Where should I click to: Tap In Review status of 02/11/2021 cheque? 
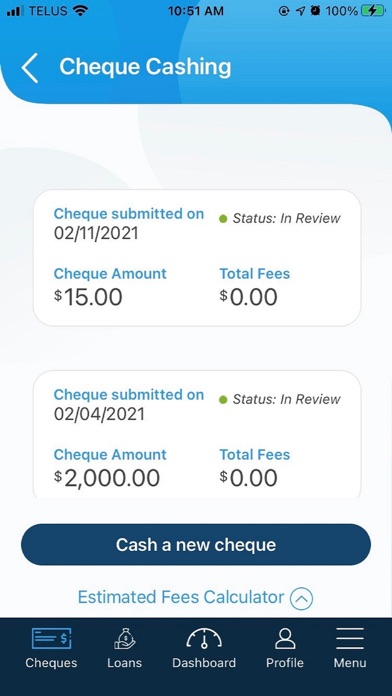click(280, 218)
